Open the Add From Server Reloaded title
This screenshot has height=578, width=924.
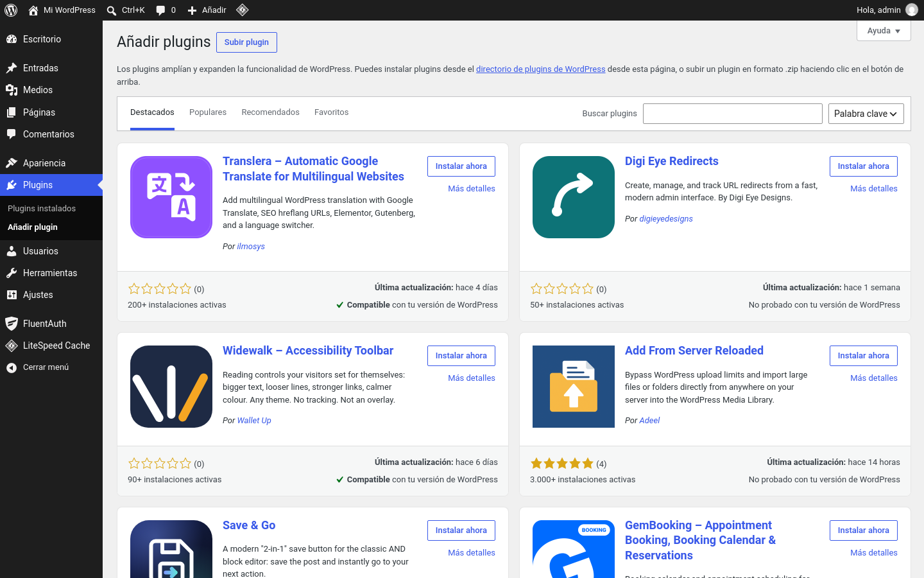694,351
